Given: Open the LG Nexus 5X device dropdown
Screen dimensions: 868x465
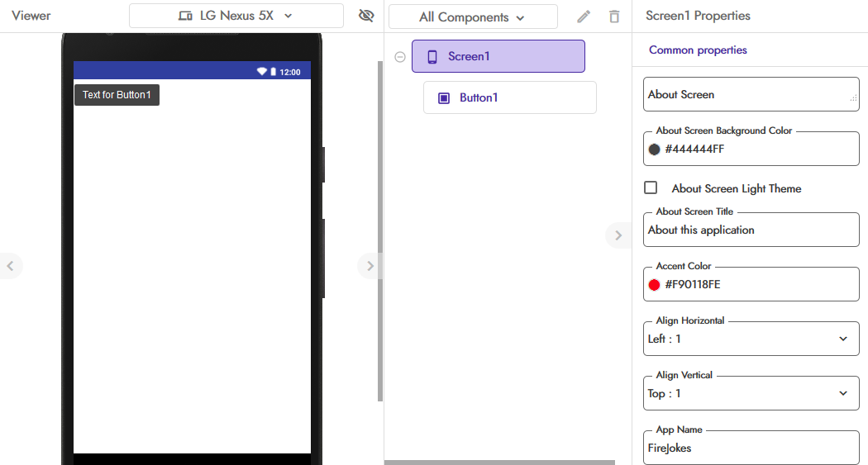Looking at the screenshot, I should click(236, 16).
